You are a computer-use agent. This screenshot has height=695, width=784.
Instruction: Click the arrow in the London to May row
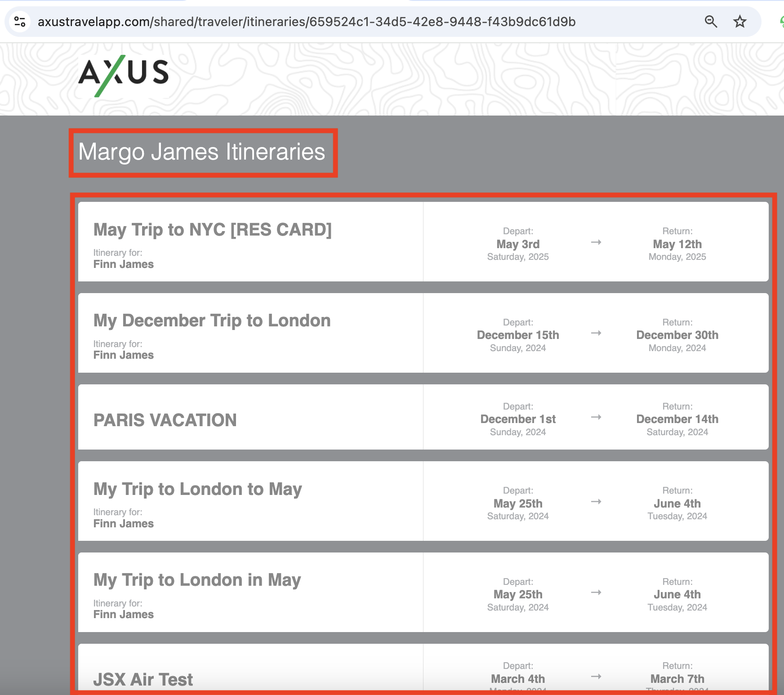596,501
